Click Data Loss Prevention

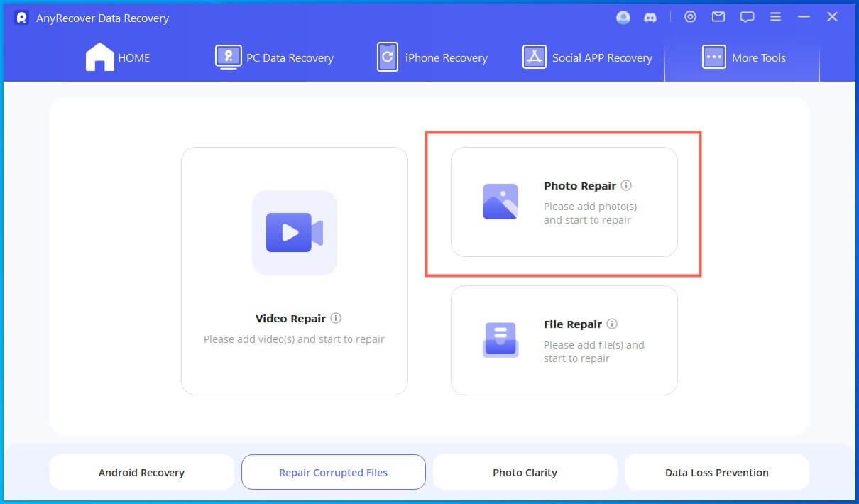click(716, 472)
